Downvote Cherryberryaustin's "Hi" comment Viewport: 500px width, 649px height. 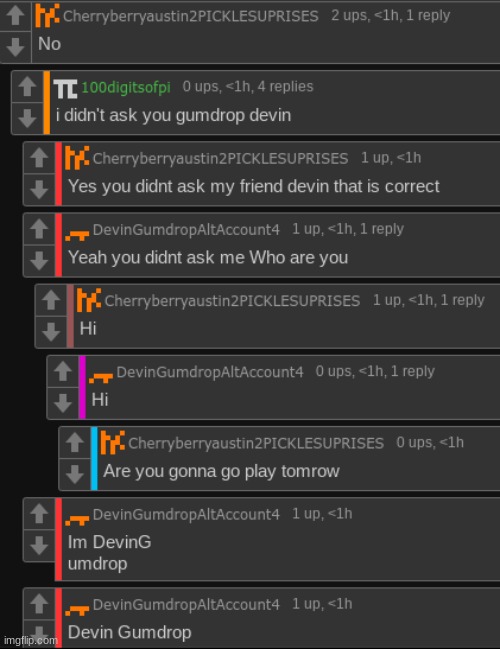51,332
